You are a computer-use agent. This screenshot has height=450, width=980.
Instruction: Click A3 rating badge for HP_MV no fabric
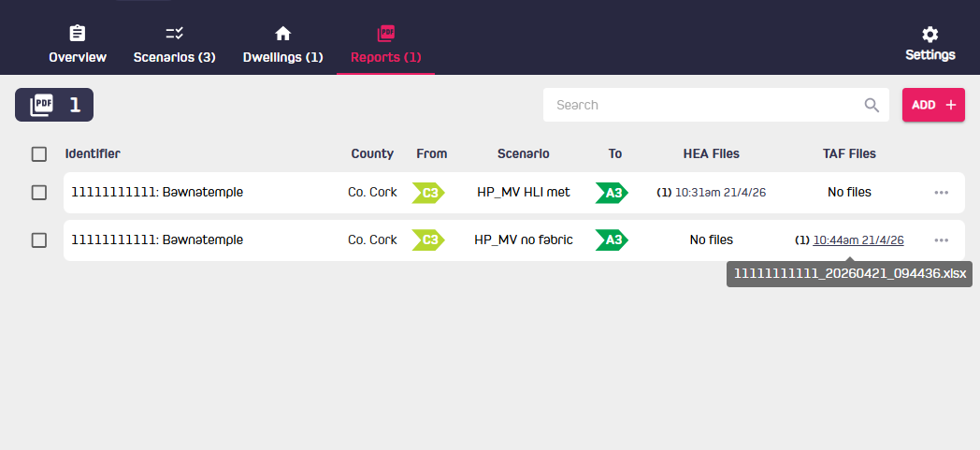click(612, 240)
